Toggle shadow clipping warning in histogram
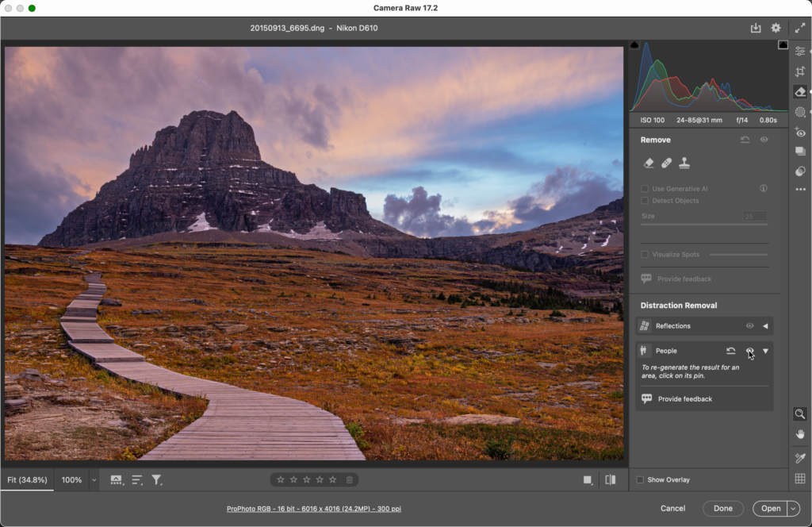812x527 pixels. pos(634,45)
